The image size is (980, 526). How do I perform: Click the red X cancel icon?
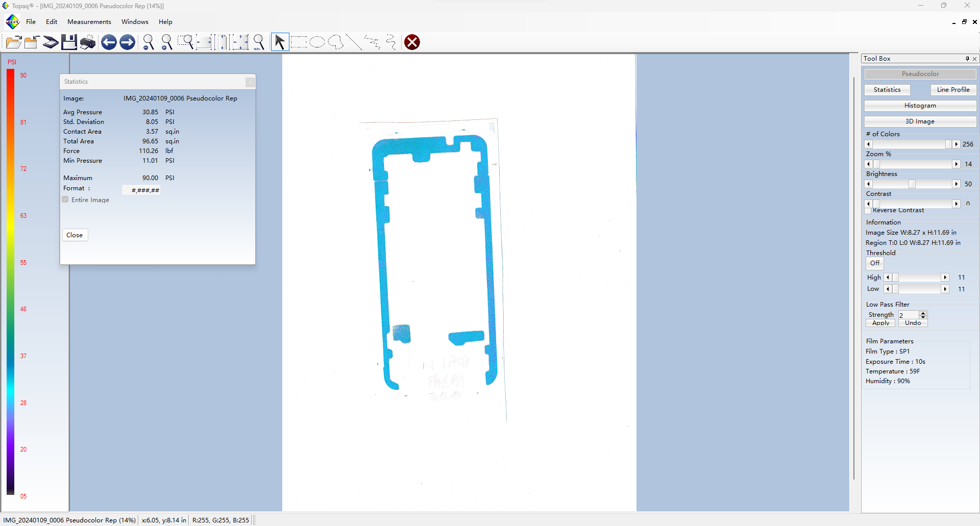[412, 42]
